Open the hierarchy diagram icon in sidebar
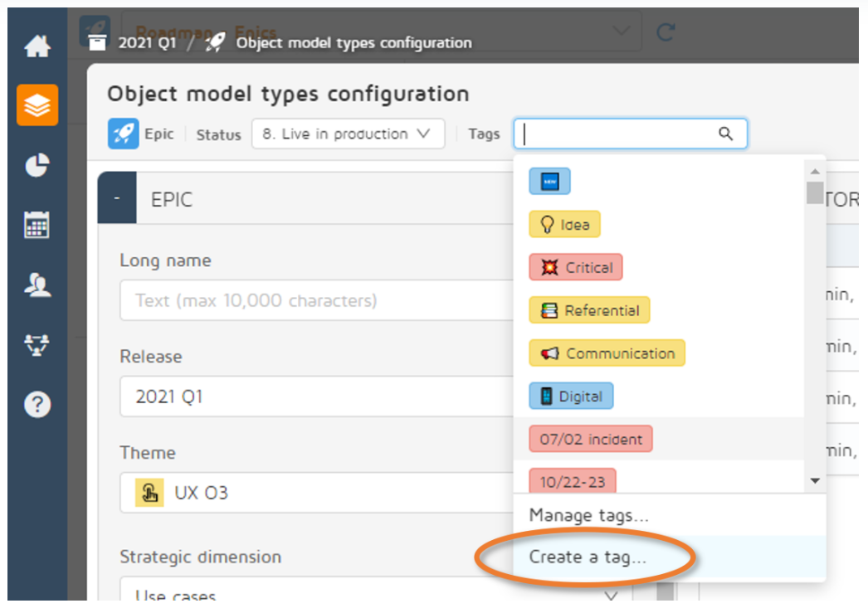 (37, 344)
